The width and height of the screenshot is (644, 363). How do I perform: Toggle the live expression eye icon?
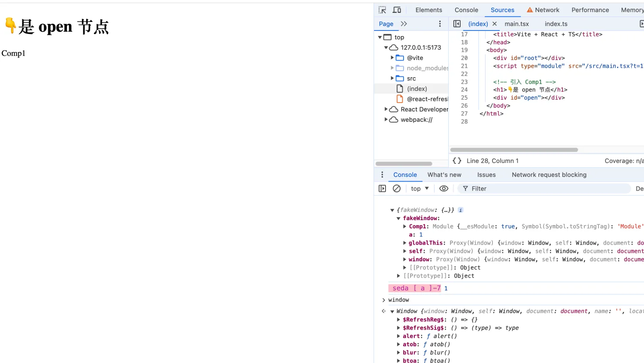pos(444,188)
